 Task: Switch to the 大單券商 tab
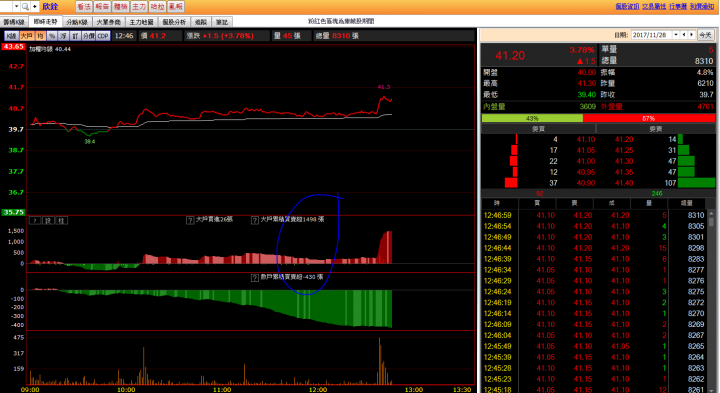[108, 22]
